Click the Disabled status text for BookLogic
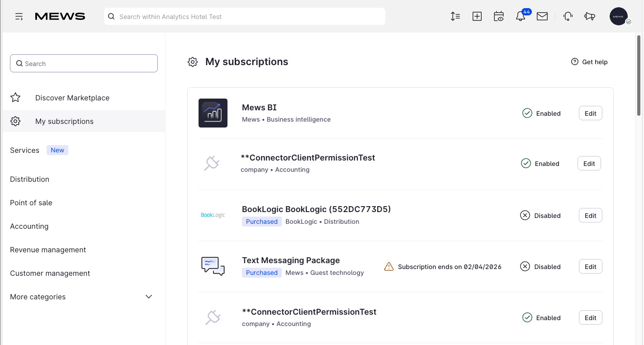The image size is (644, 345). pyautogui.click(x=547, y=216)
